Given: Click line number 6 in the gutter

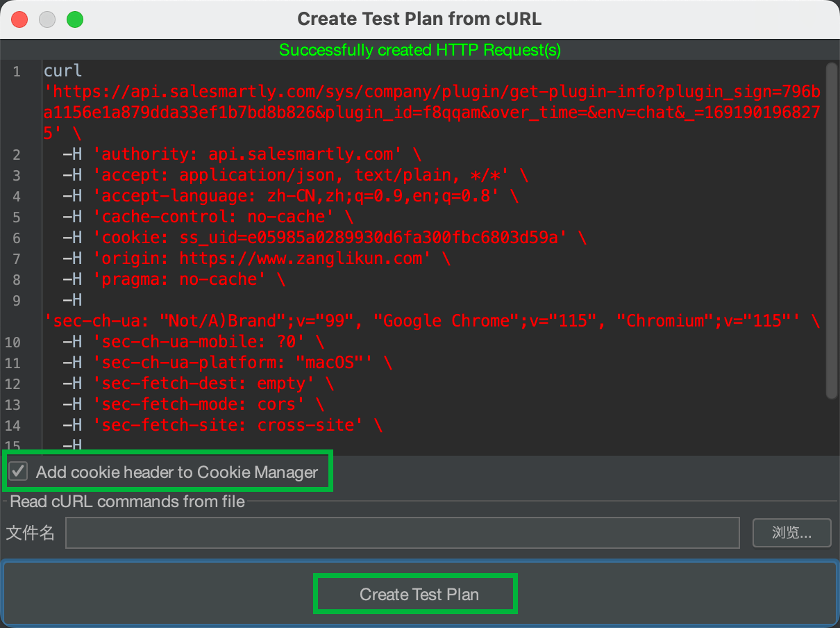Looking at the screenshot, I should [x=16, y=238].
